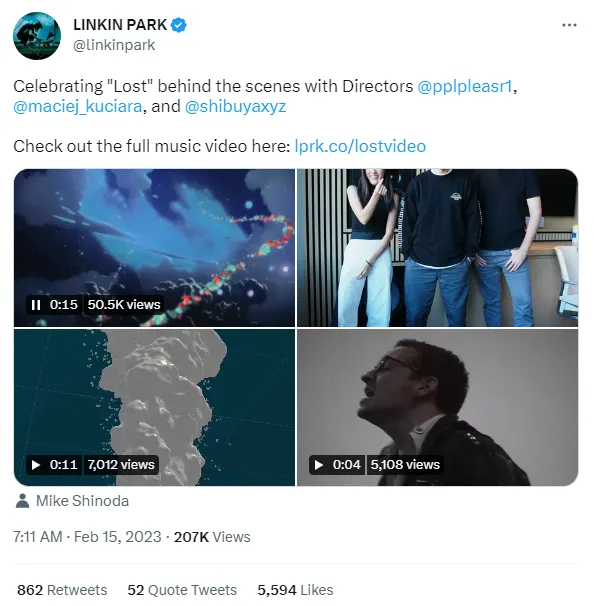Click the Linkin Park profile avatar
The width and height of the screenshot is (594, 606).
37,36
